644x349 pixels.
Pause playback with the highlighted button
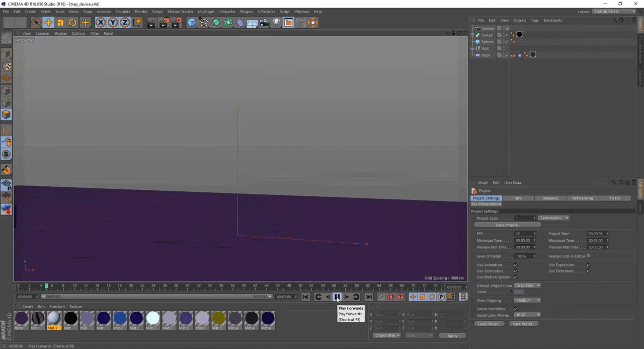(337, 297)
